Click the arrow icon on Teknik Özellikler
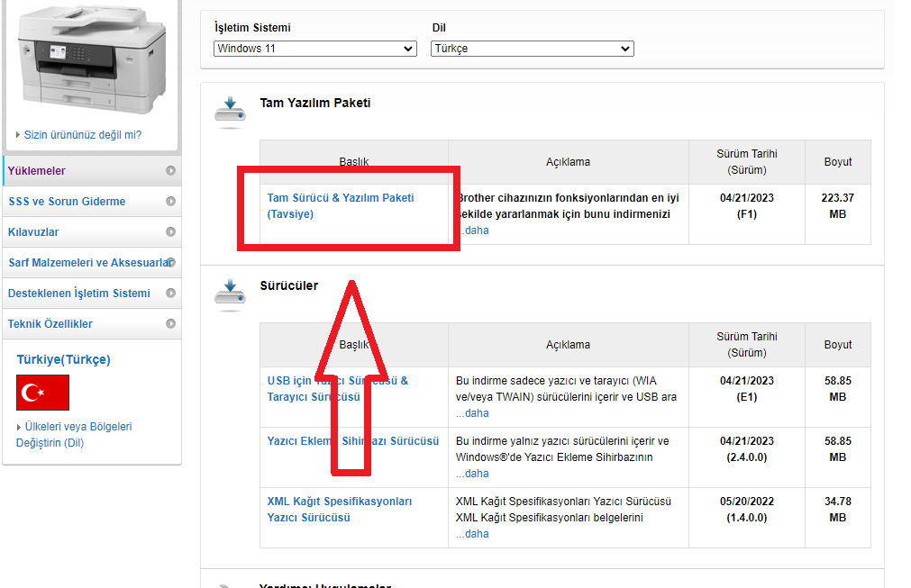Screen dimensions: 911x588 pyautogui.click(x=170, y=324)
